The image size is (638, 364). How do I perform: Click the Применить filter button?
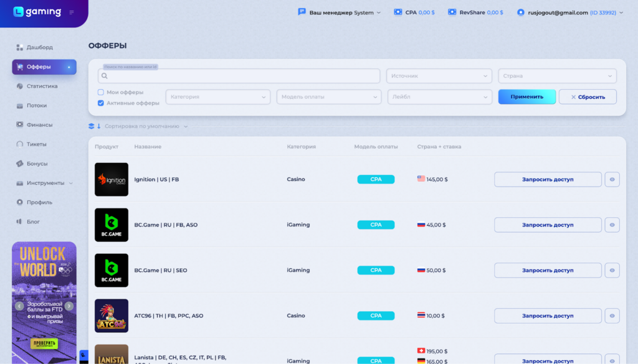(x=527, y=96)
